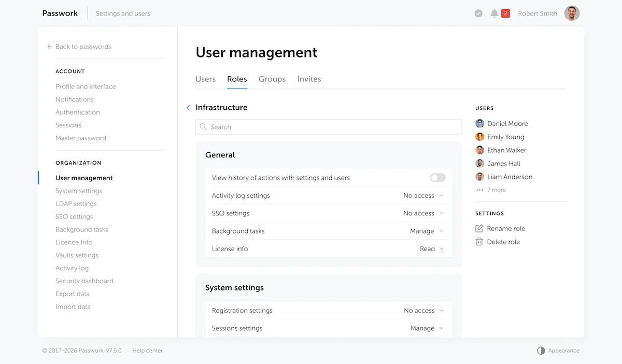Select the Roles tab
The image size is (622, 364).
(x=237, y=79)
